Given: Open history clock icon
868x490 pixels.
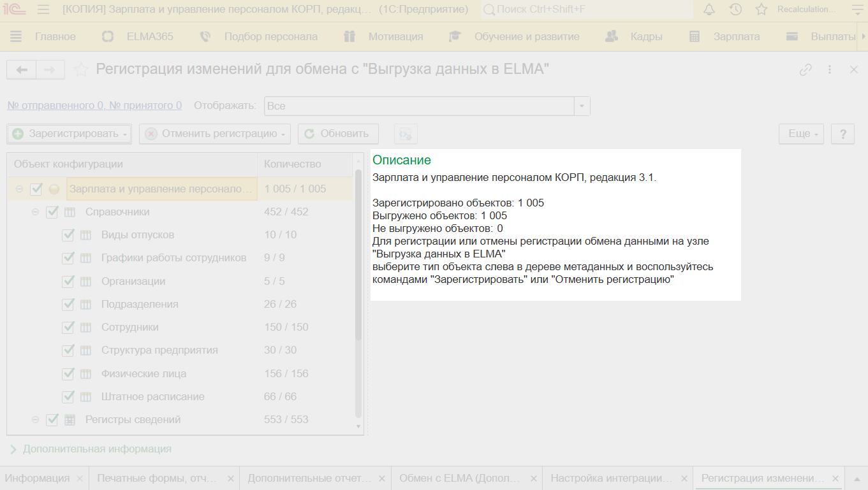Looking at the screenshot, I should tap(735, 10).
